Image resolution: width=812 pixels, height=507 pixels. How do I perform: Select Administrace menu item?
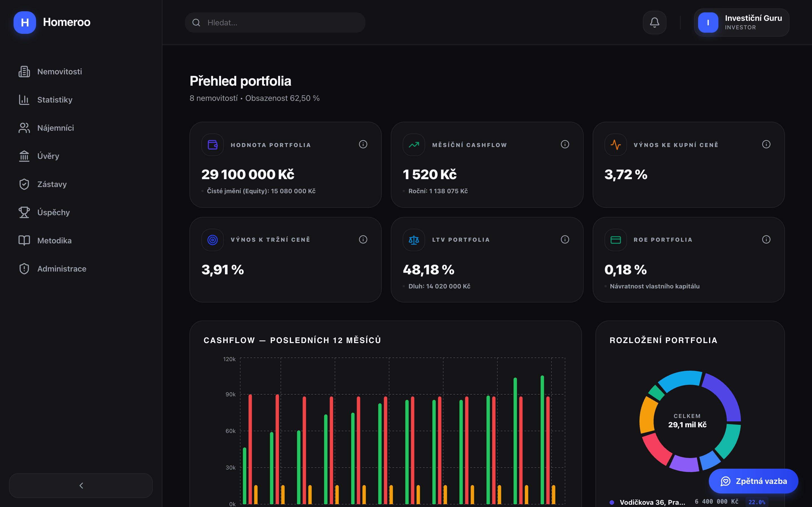point(62,269)
